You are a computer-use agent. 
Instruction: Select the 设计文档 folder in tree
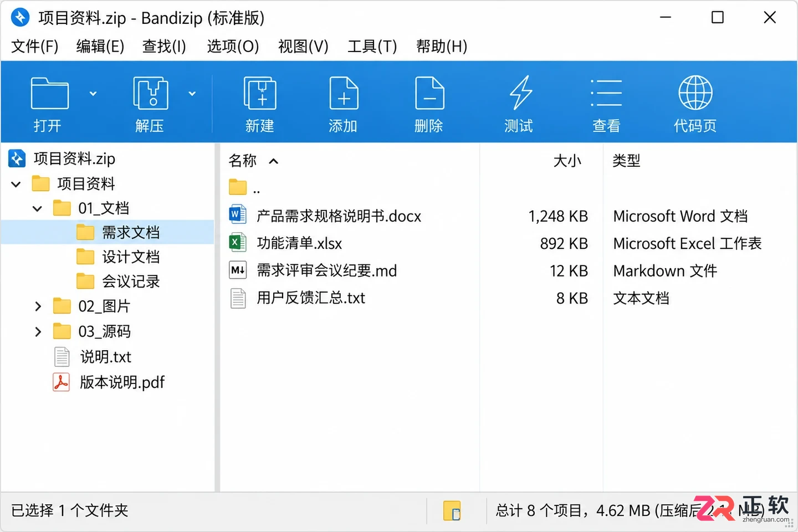click(131, 257)
